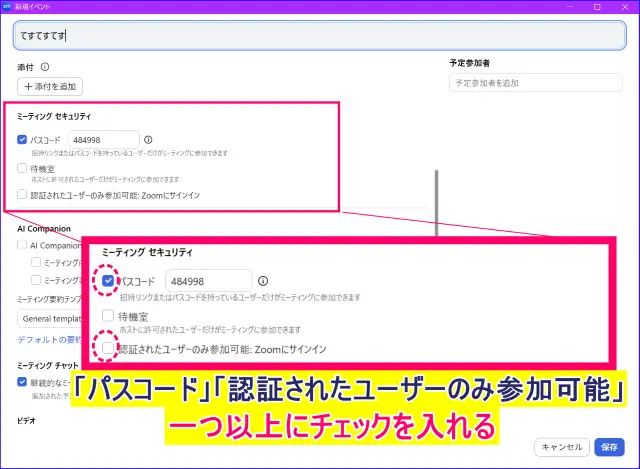Screen dimensions: 640x469
Task: Enable the AI Companion checkbox
Action: click(x=22, y=245)
